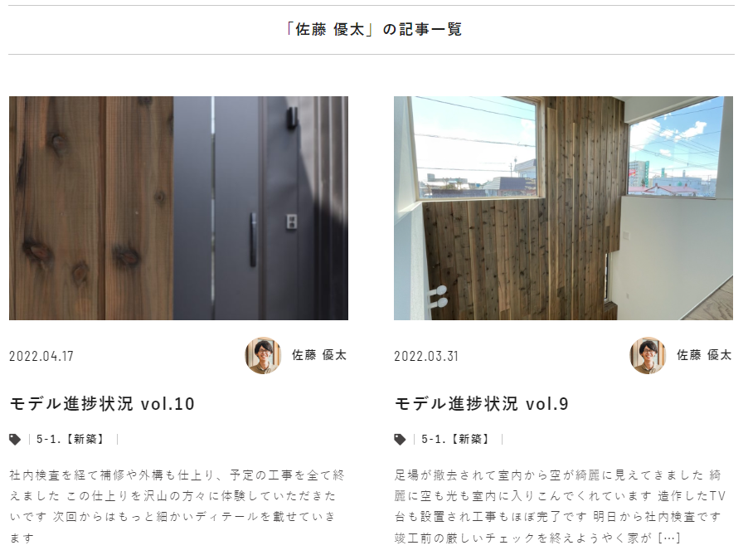Click author name 佐藤 優太 on vol.10 post
The height and width of the screenshot is (560, 748).
tap(319, 355)
